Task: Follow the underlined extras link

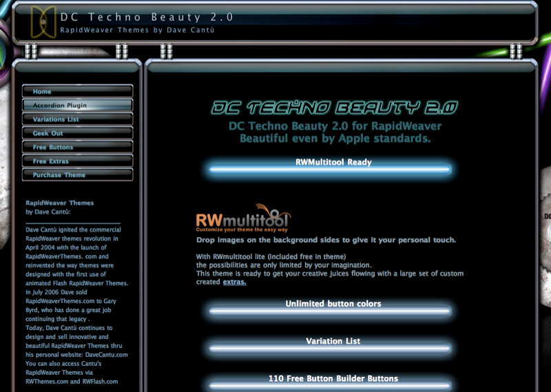Action: [234, 282]
